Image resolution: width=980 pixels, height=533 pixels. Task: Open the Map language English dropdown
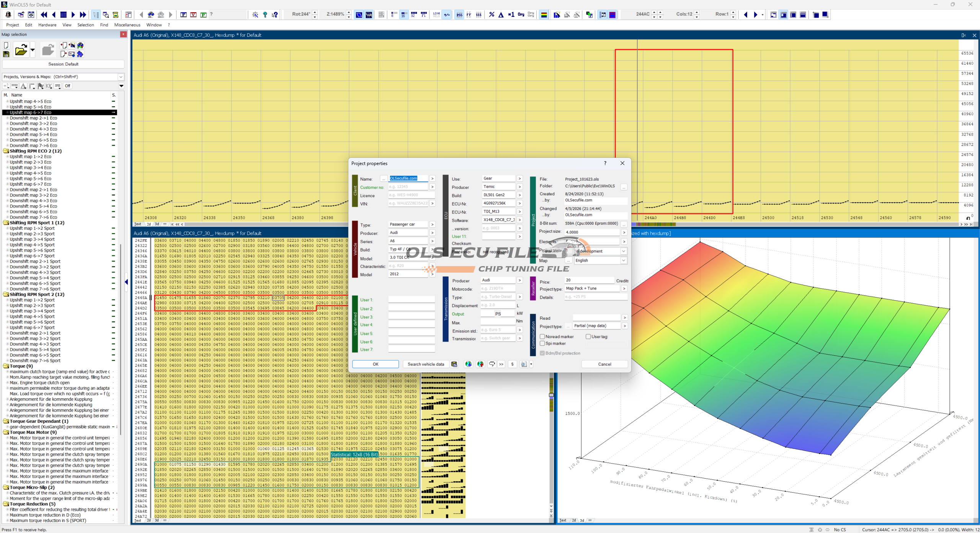click(624, 260)
